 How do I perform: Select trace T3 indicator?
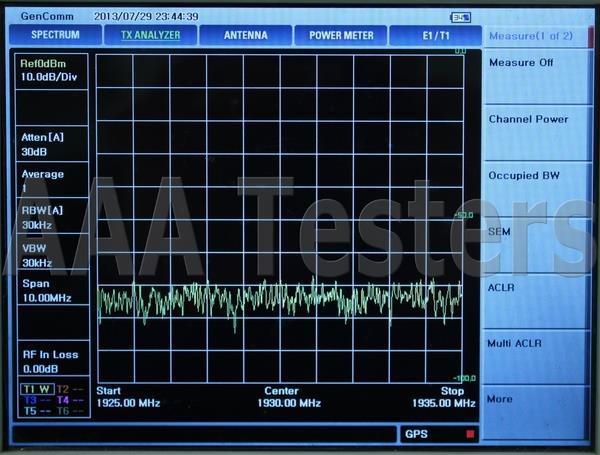pos(37,400)
